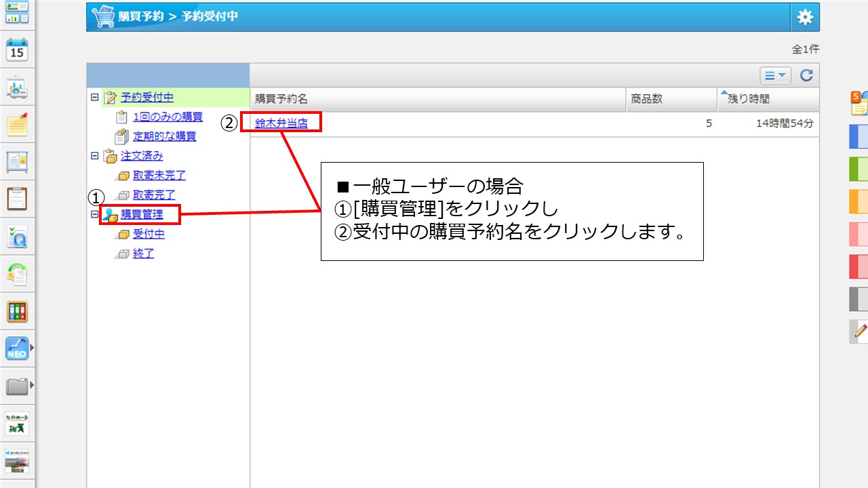Viewport: 868px width, 488px height.
Task: Open the presentation screen icon in sidebar
Action: coord(17,87)
